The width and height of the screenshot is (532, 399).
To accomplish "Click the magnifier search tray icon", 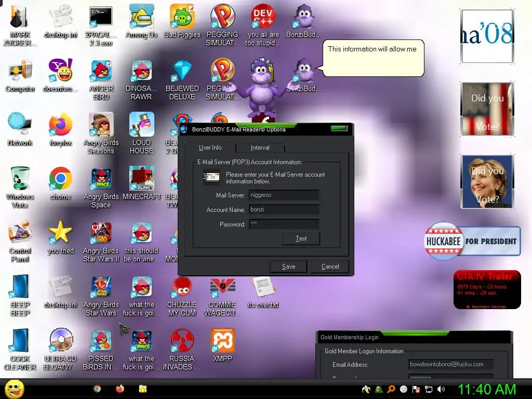I will pyautogui.click(x=391, y=389).
